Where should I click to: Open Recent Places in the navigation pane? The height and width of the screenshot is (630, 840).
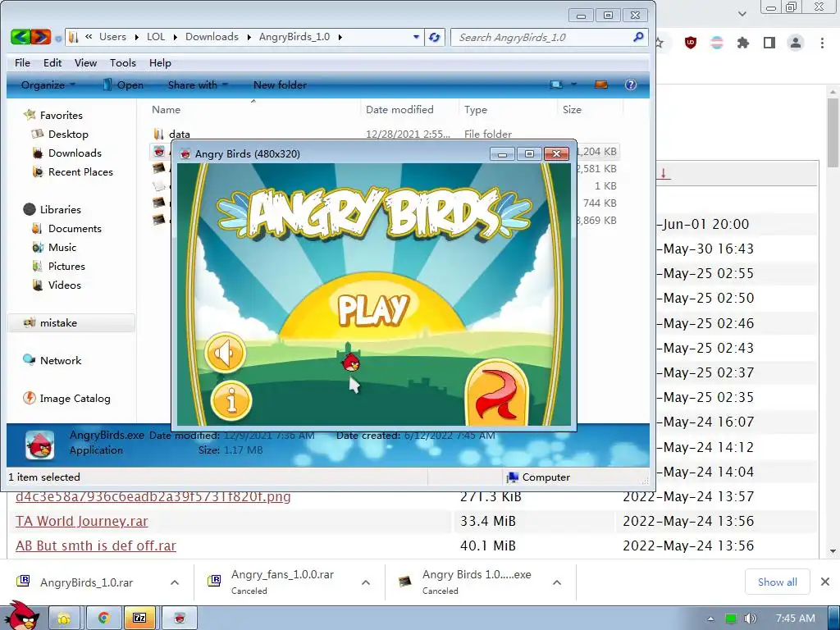coord(80,172)
